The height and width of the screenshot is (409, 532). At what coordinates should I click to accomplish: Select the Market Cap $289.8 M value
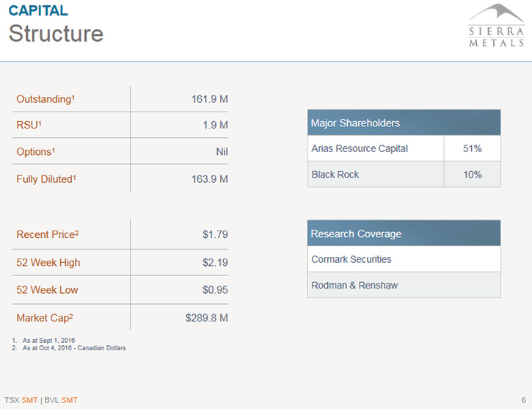click(x=207, y=318)
